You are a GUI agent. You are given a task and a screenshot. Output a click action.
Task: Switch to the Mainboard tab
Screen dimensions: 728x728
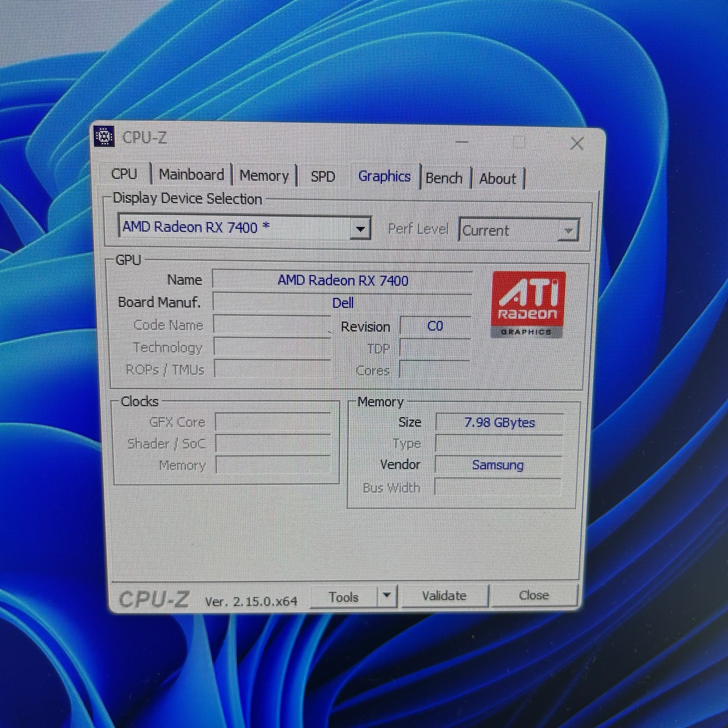(192, 175)
